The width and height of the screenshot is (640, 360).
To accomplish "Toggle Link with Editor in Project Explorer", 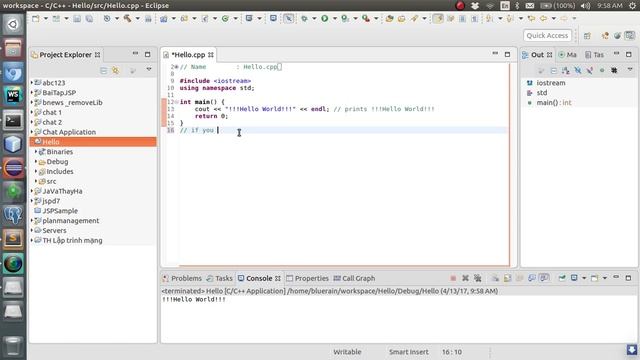I will (116, 71).
